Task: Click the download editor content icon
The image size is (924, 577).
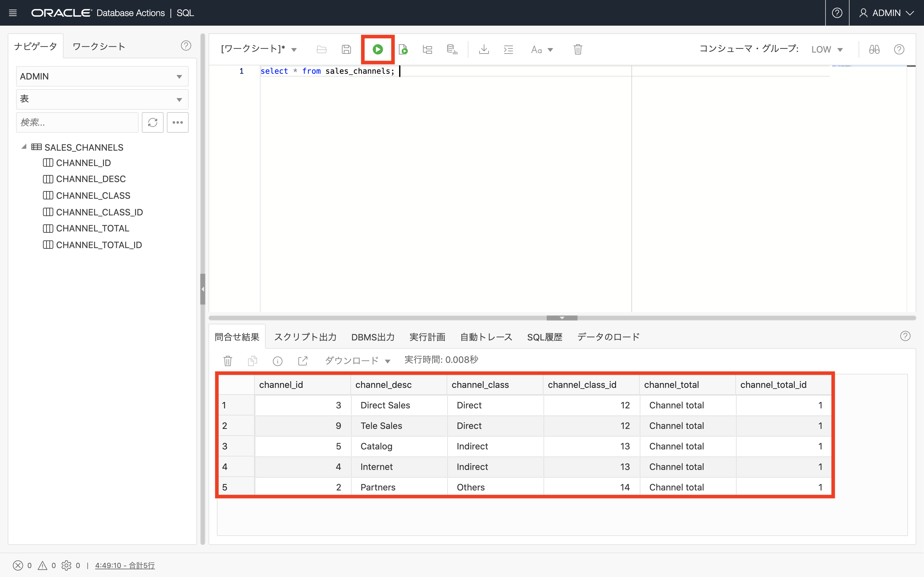Action: [x=484, y=49]
